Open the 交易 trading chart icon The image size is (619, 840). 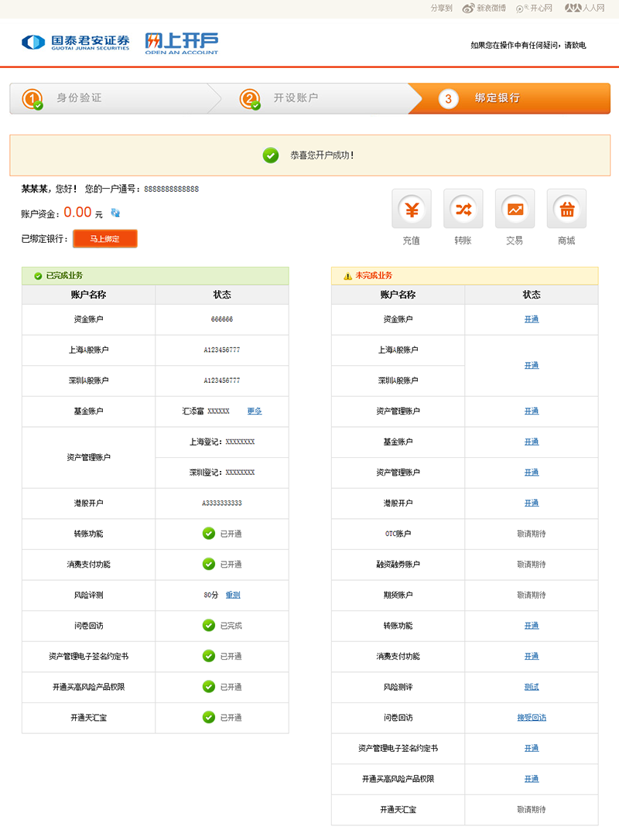point(515,209)
